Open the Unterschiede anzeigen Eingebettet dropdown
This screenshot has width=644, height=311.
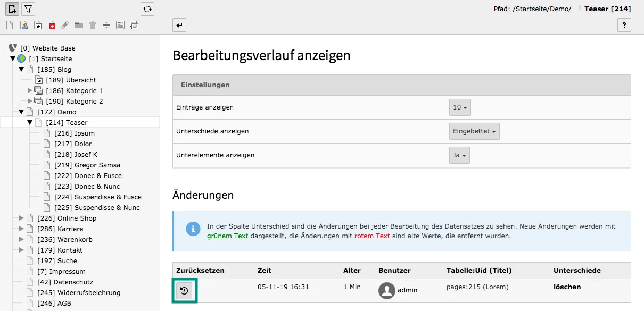pyautogui.click(x=474, y=131)
